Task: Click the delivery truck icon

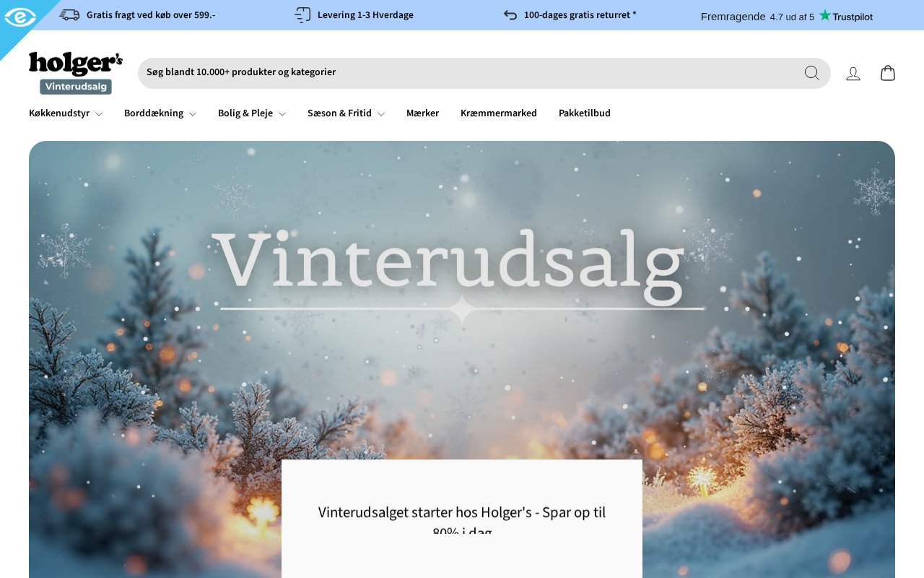Action: [69, 15]
